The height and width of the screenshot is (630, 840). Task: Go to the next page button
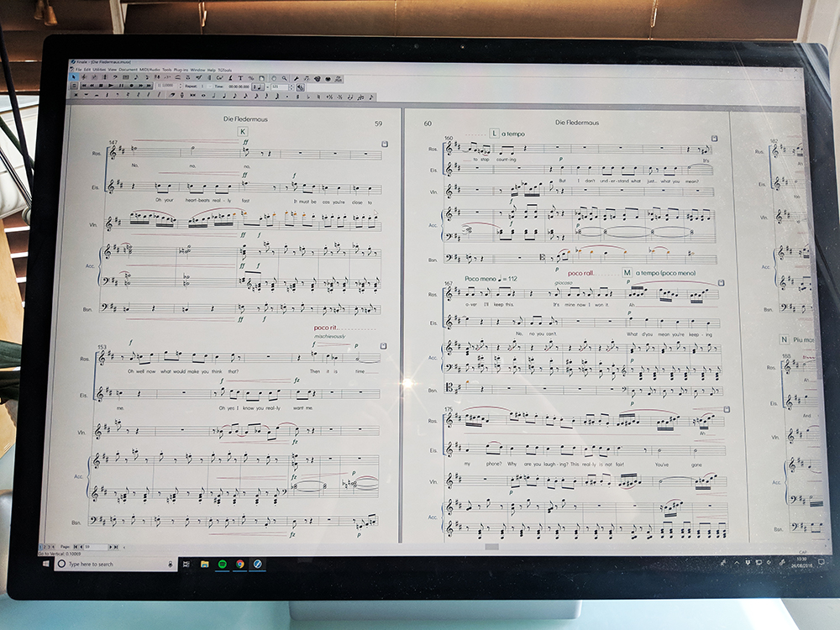(x=111, y=547)
